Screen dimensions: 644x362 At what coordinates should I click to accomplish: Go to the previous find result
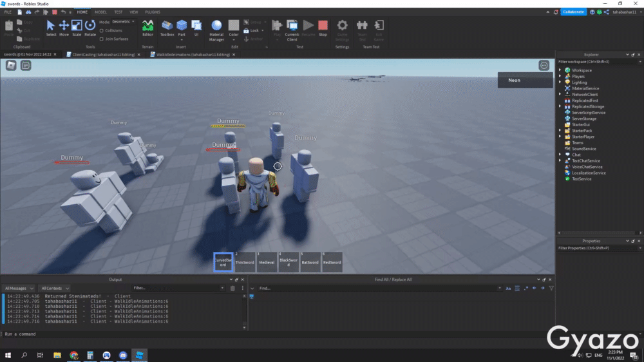tap(535, 288)
